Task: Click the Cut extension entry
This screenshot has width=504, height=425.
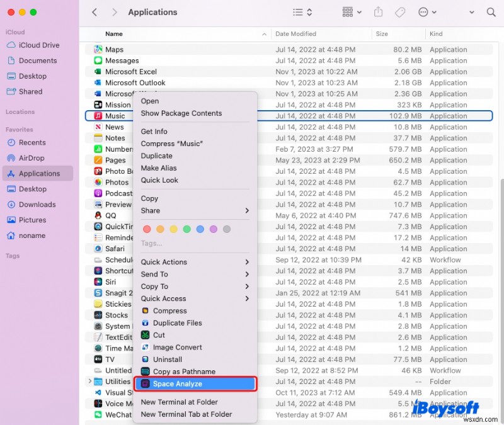Action: (195, 335)
